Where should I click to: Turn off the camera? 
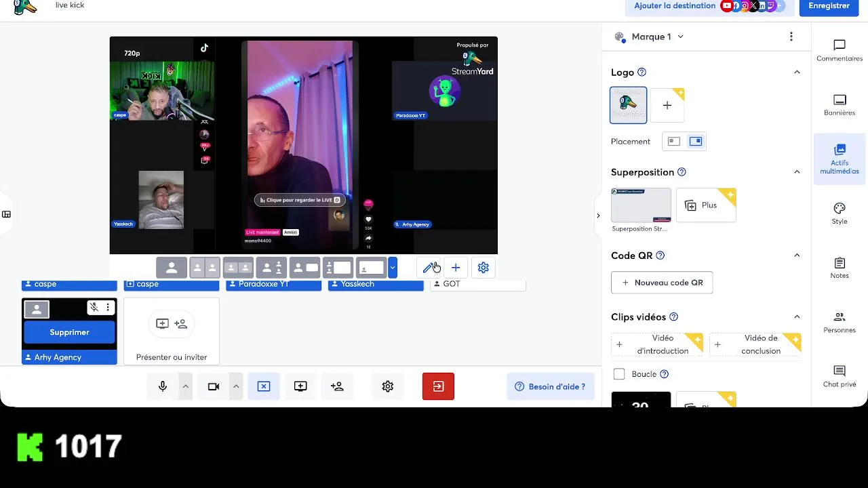(x=214, y=386)
